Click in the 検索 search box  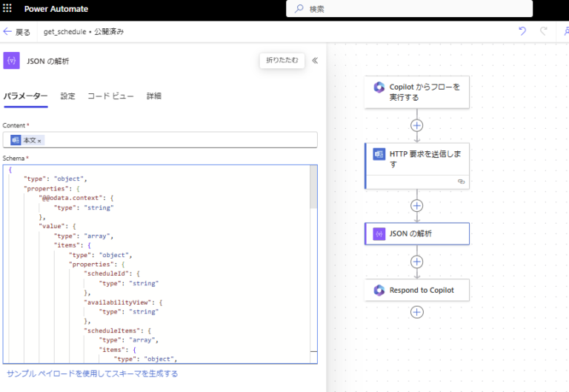click(409, 9)
